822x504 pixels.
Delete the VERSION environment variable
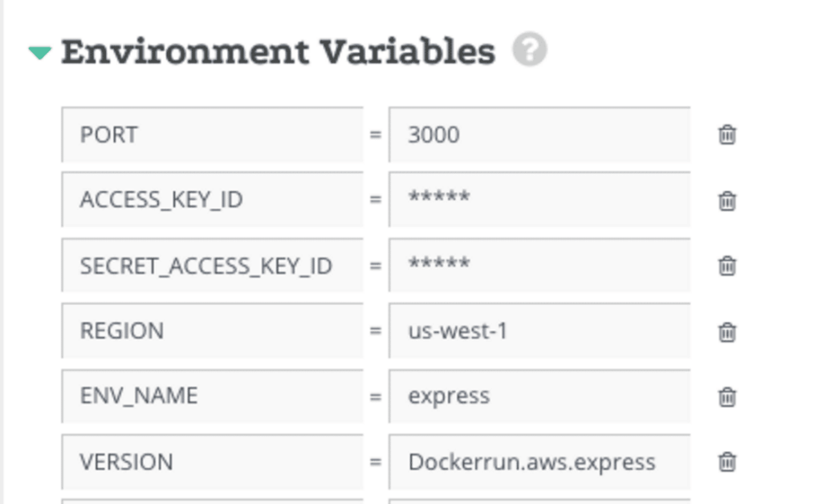(x=726, y=462)
